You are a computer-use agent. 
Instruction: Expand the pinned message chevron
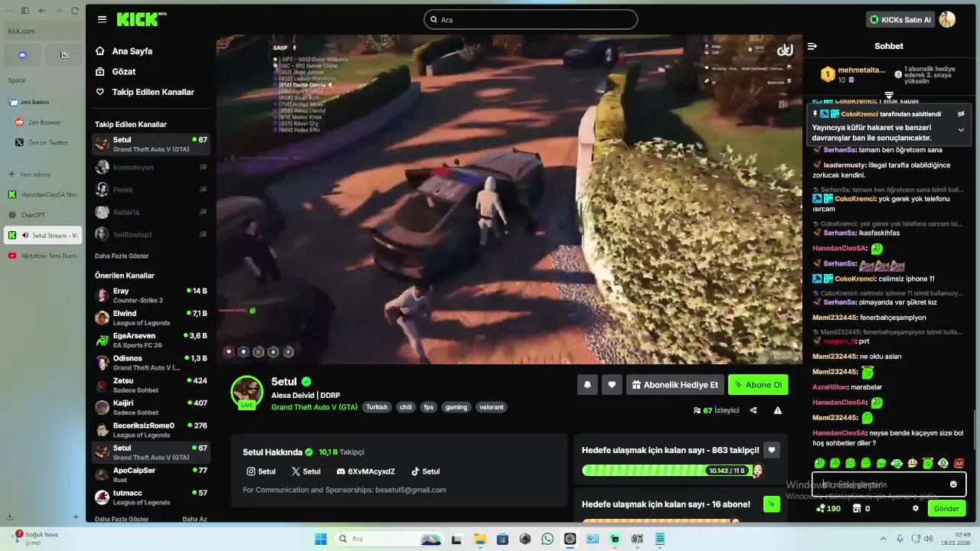tap(961, 130)
